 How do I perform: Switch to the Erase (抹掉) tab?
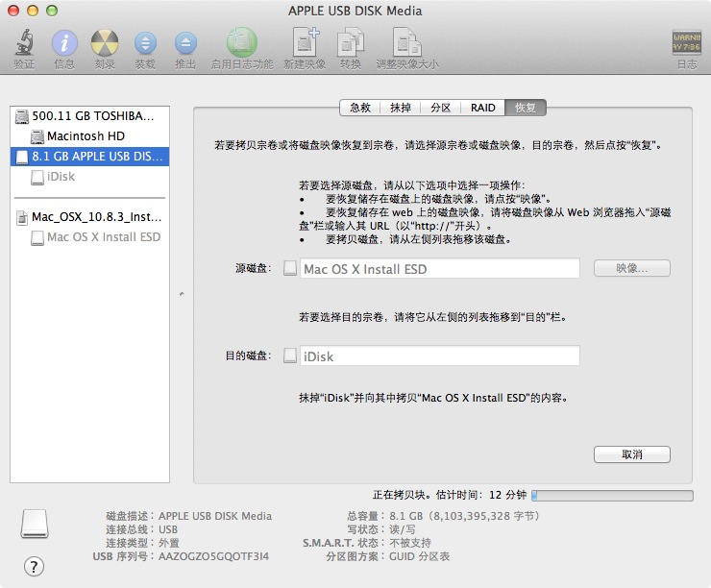point(401,108)
